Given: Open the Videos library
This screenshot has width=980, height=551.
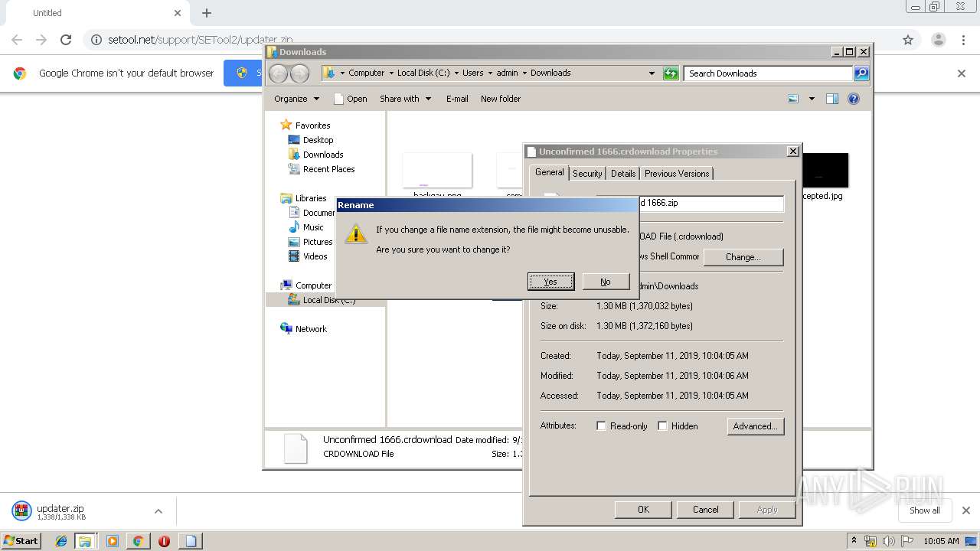Looking at the screenshot, I should pyautogui.click(x=315, y=256).
